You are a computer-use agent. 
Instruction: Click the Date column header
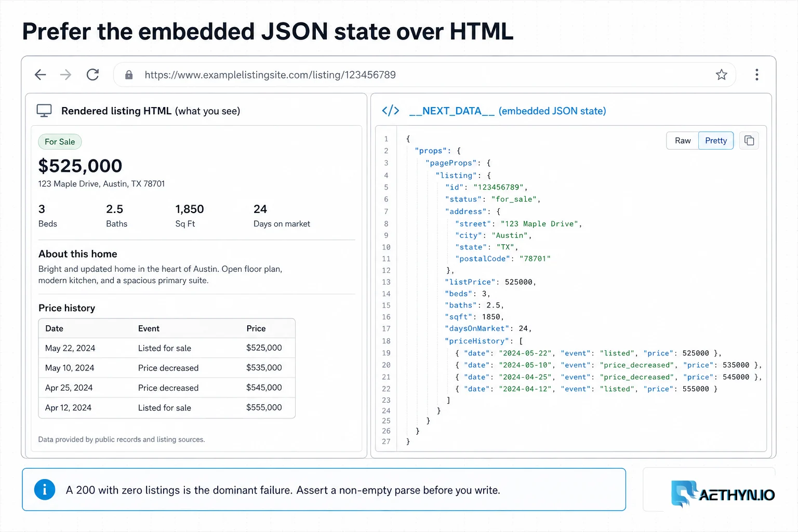[x=54, y=328]
